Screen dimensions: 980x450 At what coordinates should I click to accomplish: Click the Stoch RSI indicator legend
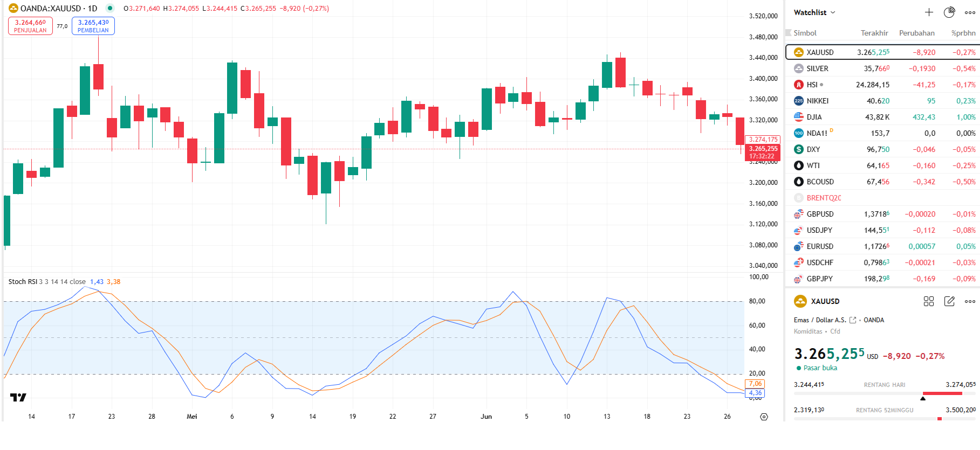coord(46,282)
